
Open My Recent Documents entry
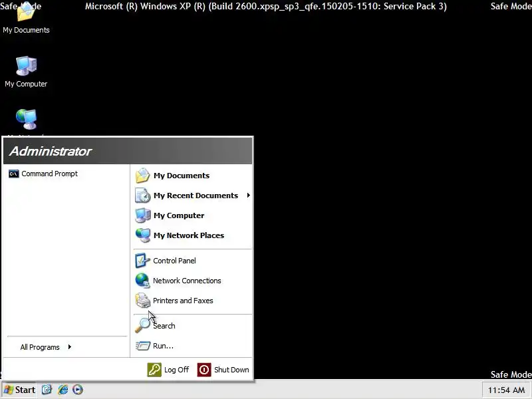(x=192, y=196)
